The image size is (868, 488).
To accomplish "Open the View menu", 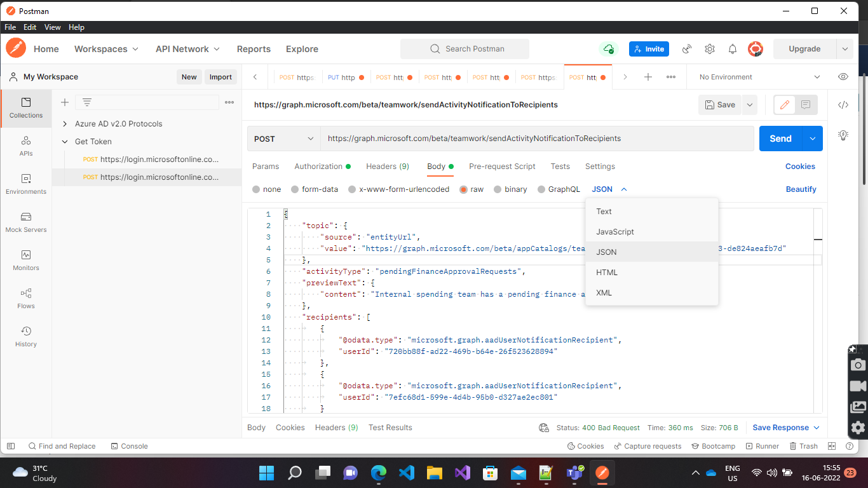I will 52,27.
